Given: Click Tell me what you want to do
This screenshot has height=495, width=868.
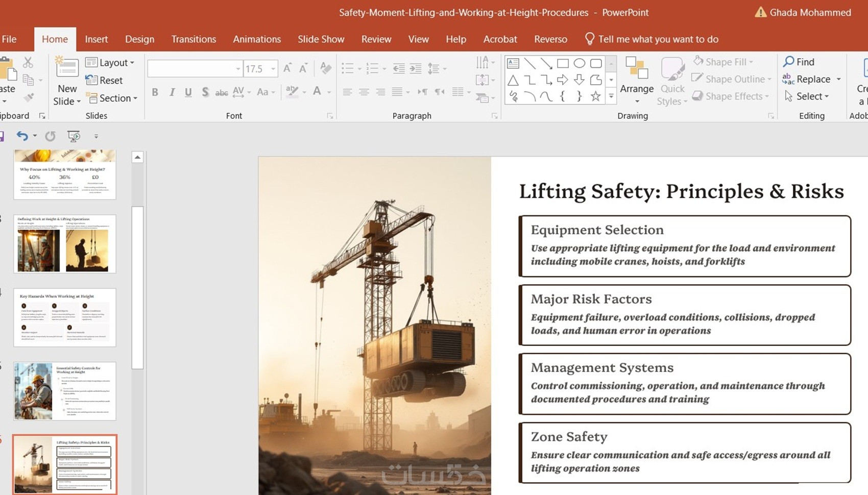Looking at the screenshot, I should (652, 39).
